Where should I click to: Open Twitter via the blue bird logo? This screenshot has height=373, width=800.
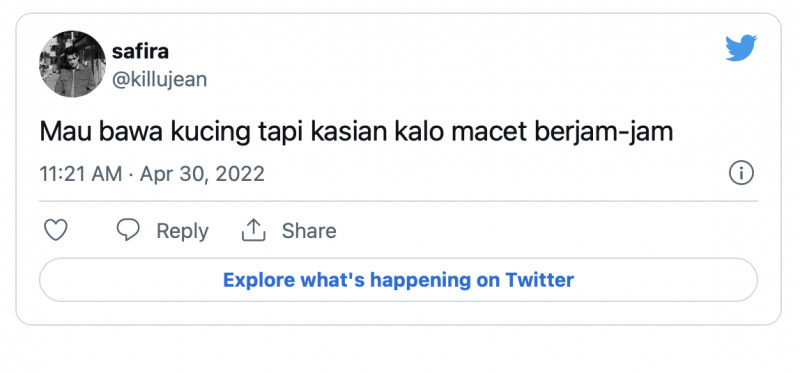click(741, 48)
